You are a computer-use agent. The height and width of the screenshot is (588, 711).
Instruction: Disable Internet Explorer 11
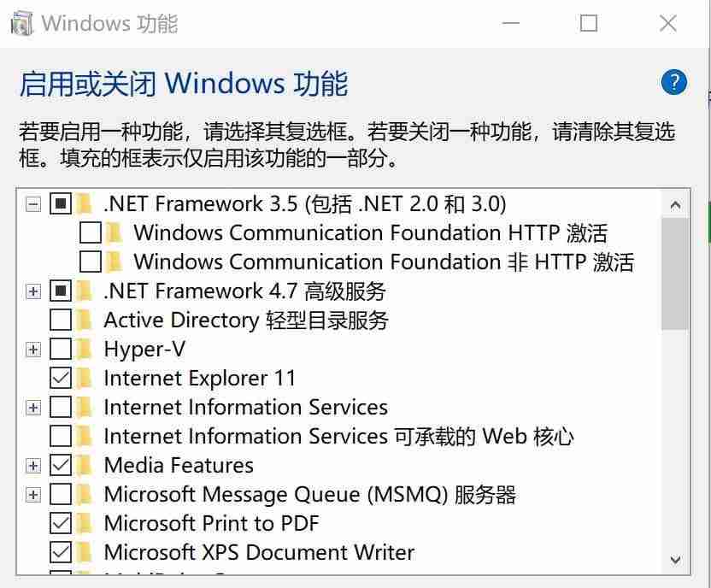[61, 378]
